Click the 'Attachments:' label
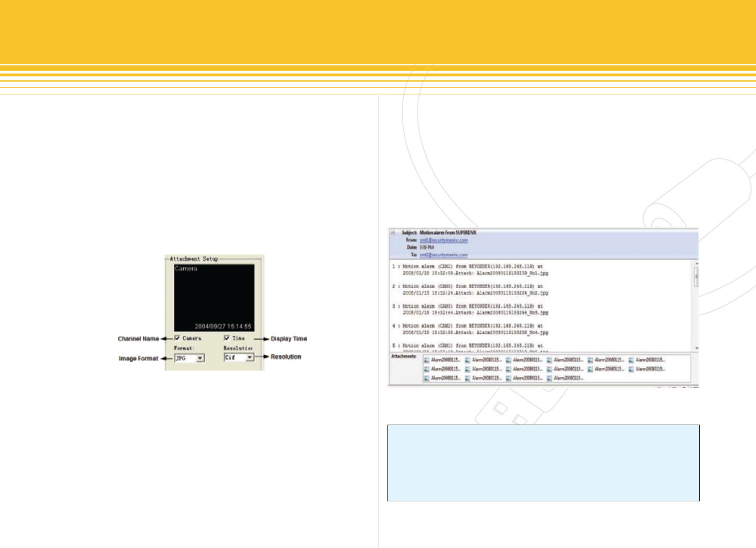The image size is (756, 548). (404, 356)
